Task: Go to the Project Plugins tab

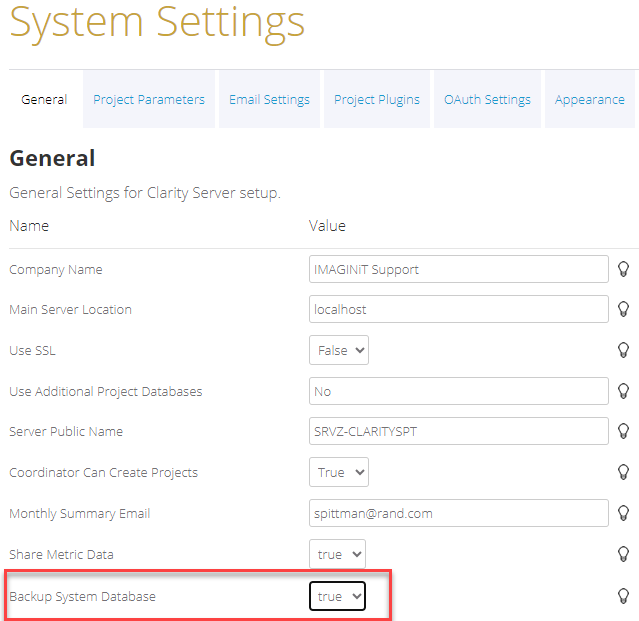Action: (377, 99)
